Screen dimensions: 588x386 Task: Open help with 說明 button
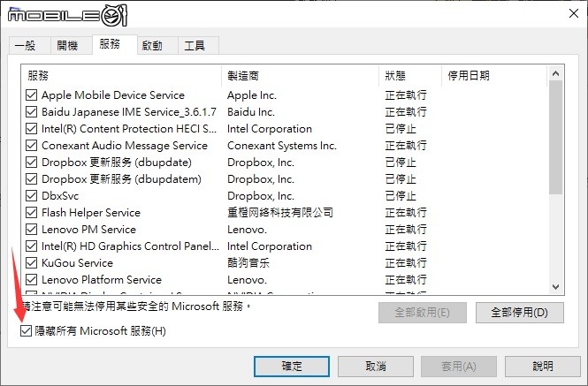(543, 367)
